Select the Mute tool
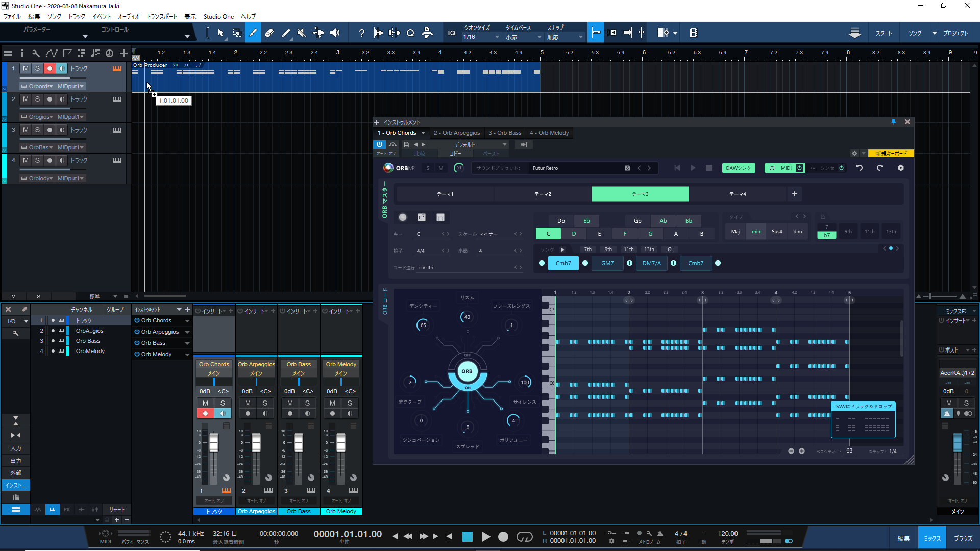This screenshot has width=980, height=551. pos(302,33)
